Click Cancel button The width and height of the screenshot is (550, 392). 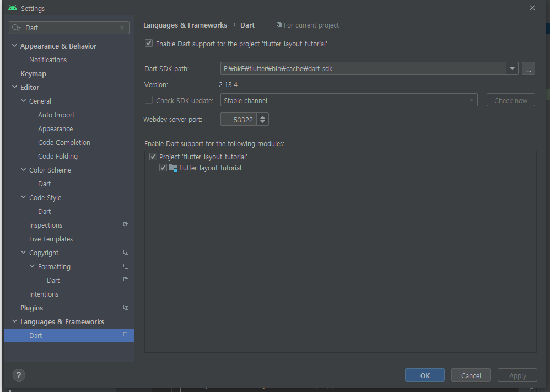click(x=471, y=375)
